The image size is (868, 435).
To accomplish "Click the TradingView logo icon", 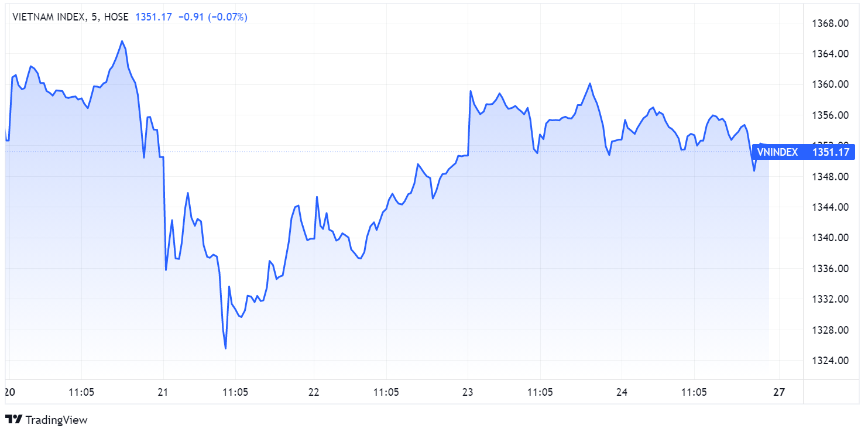I will 13,419.
